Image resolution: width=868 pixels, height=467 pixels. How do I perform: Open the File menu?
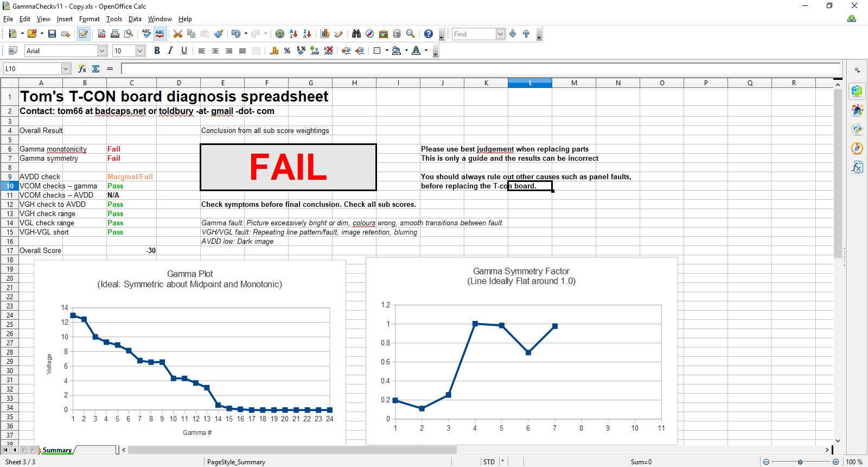(x=8, y=19)
